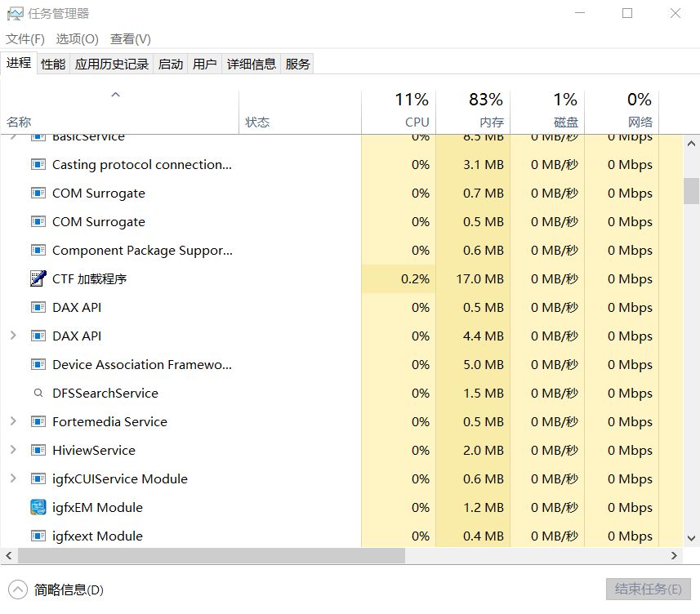
Task: Click the CTF 加载程序 pen icon
Action: pos(38,279)
